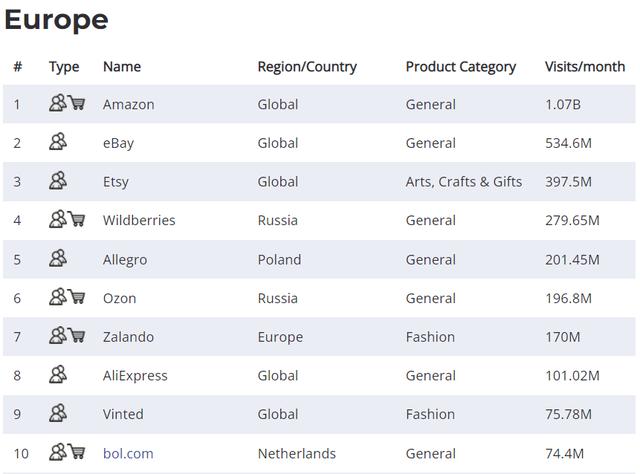Sort by the Visits/month column header
The width and height of the screenshot is (640, 474).
click(x=585, y=67)
